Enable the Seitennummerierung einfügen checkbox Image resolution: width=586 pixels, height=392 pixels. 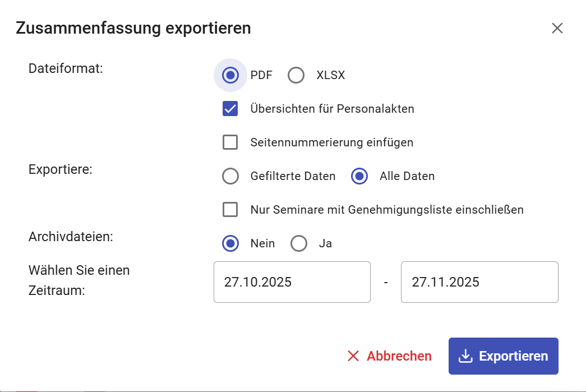(230, 142)
